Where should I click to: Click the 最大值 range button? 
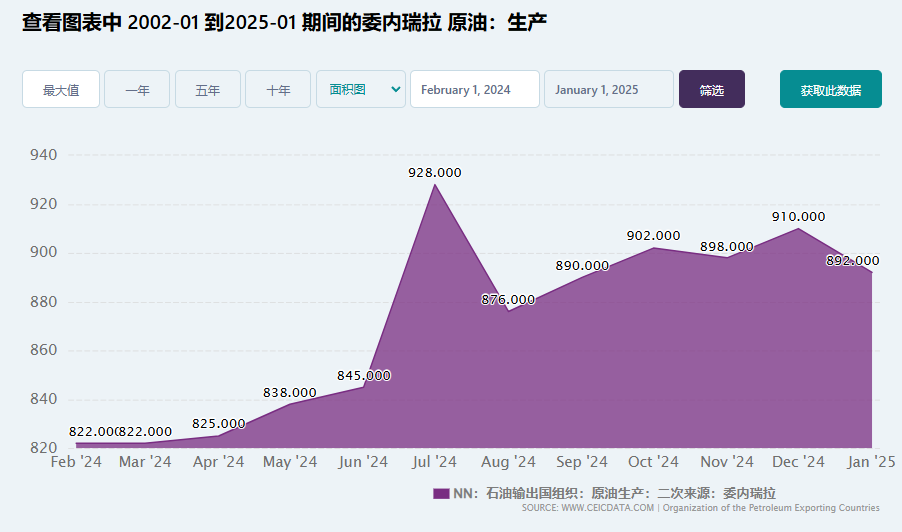tap(61, 89)
